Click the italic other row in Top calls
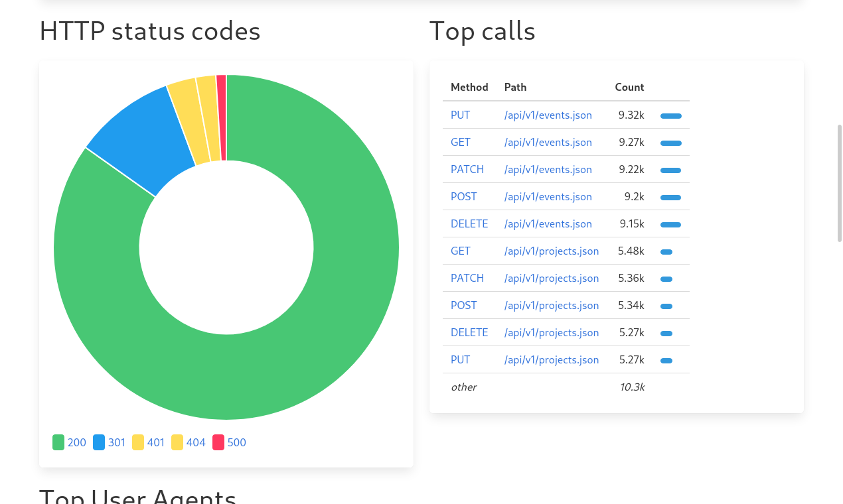 (x=463, y=387)
